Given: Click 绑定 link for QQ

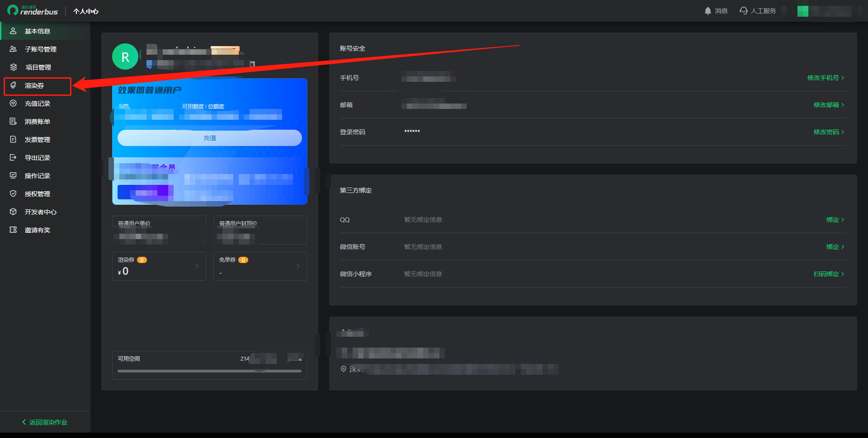Looking at the screenshot, I should pyautogui.click(x=832, y=220).
